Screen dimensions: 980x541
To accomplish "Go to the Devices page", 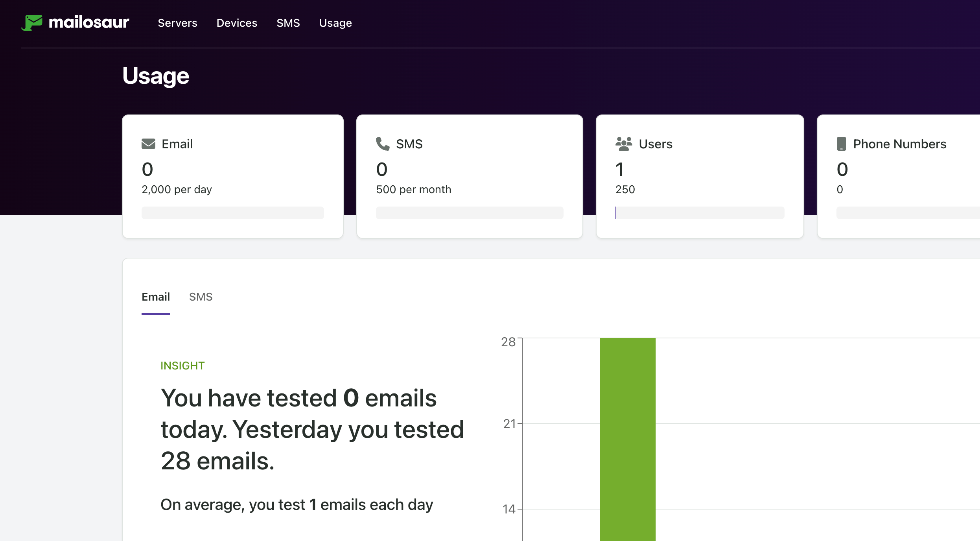I will pyautogui.click(x=237, y=23).
